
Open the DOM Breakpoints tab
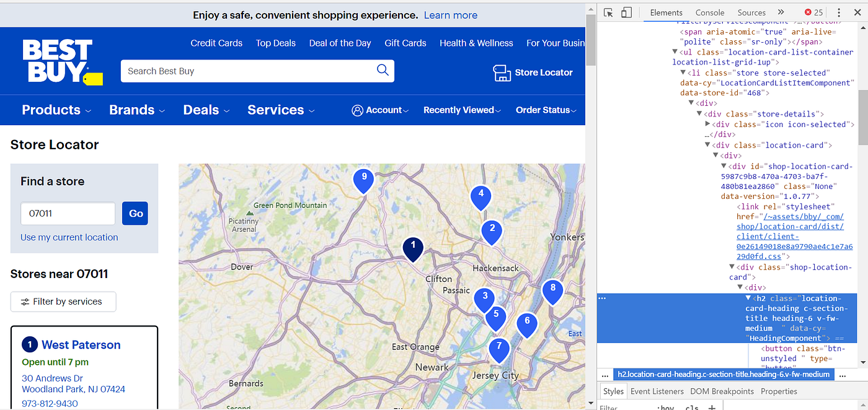point(722,391)
